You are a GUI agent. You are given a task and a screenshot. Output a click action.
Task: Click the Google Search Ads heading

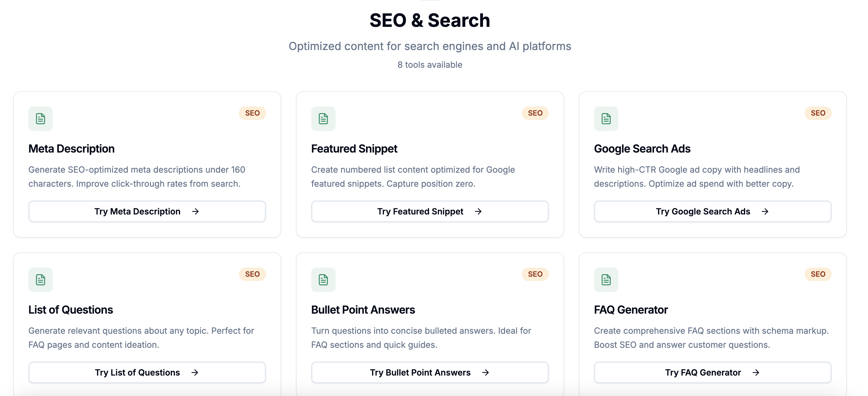tap(642, 149)
